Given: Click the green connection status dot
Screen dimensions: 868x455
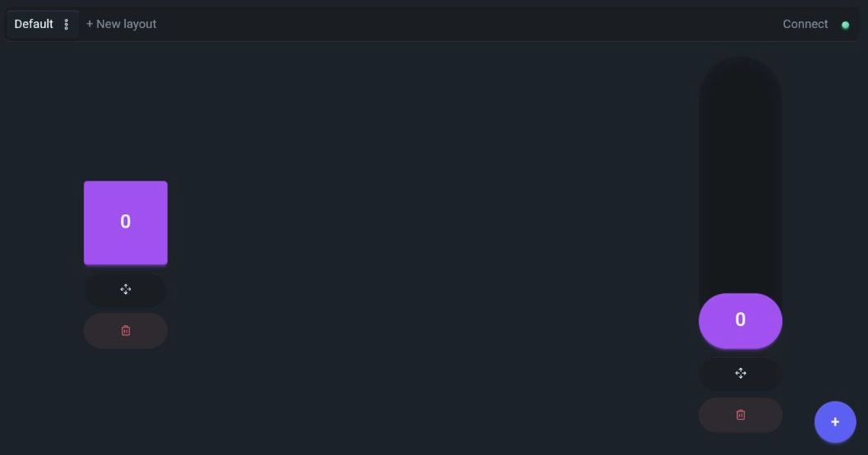Looking at the screenshot, I should tap(845, 25).
